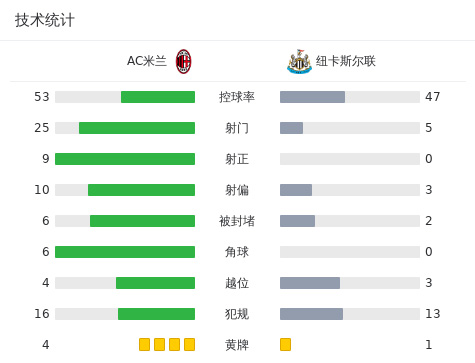Click Newcastle's gray possession bar
Viewport: 475px width, 363px height.
click(x=312, y=97)
